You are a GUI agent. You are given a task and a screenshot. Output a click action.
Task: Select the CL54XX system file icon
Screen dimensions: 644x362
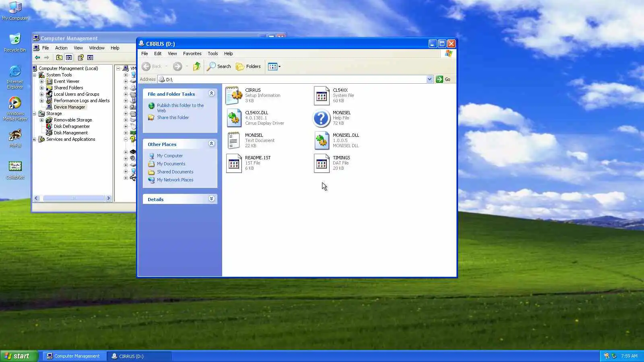click(x=322, y=96)
